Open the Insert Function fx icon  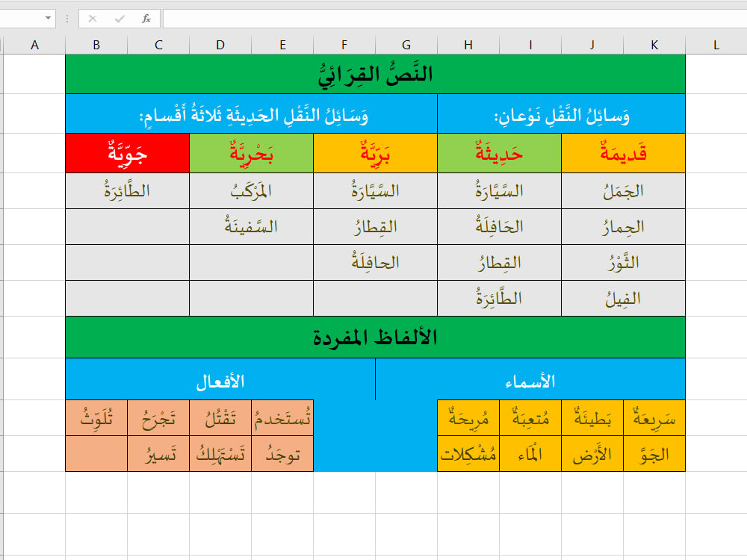click(146, 19)
